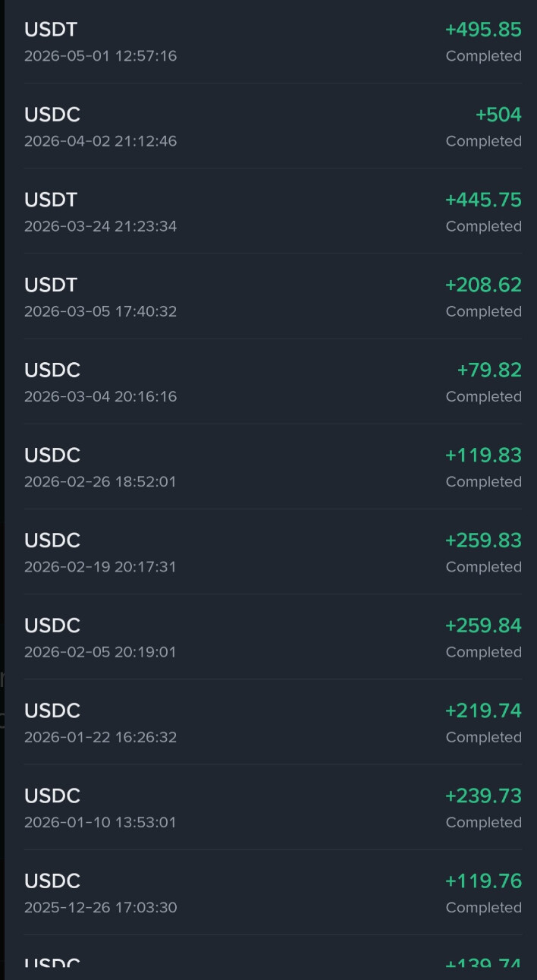Select the USDT +445.75 transaction
The width and height of the screenshot is (537, 980).
(273, 211)
